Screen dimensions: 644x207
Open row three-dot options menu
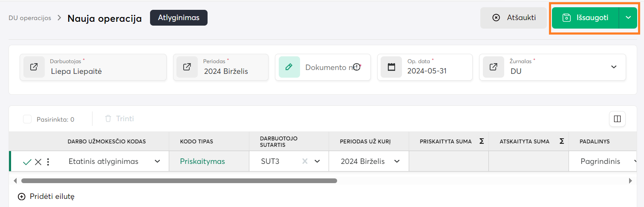[48, 162]
